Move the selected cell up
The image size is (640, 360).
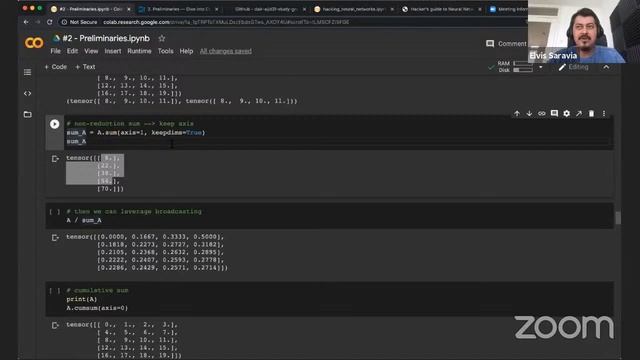(x=517, y=113)
